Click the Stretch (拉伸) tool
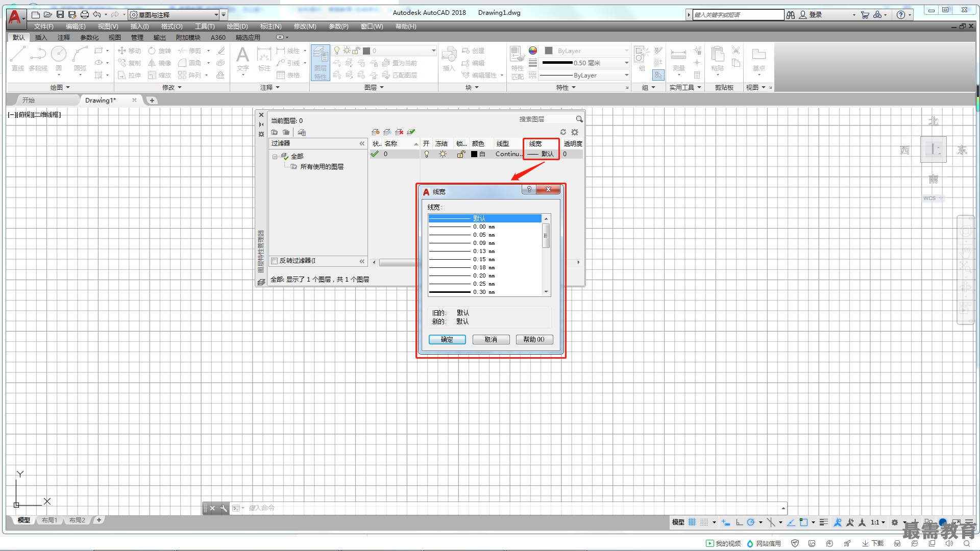 [x=129, y=75]
